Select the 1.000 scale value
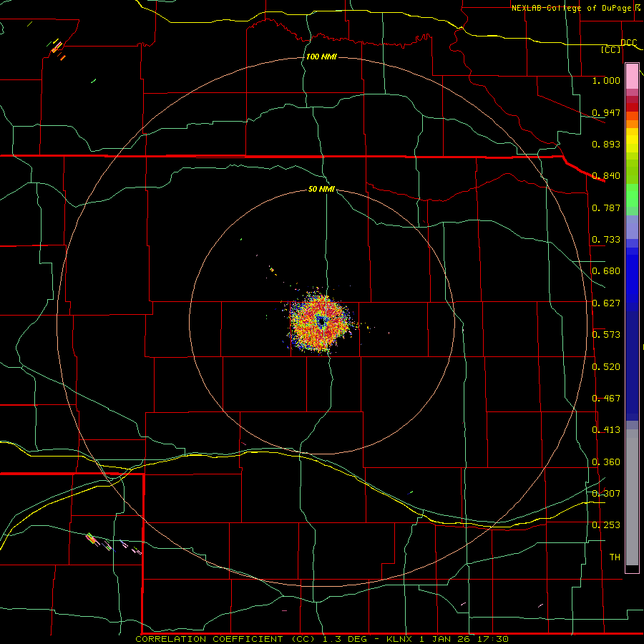 tap(606, 80)
